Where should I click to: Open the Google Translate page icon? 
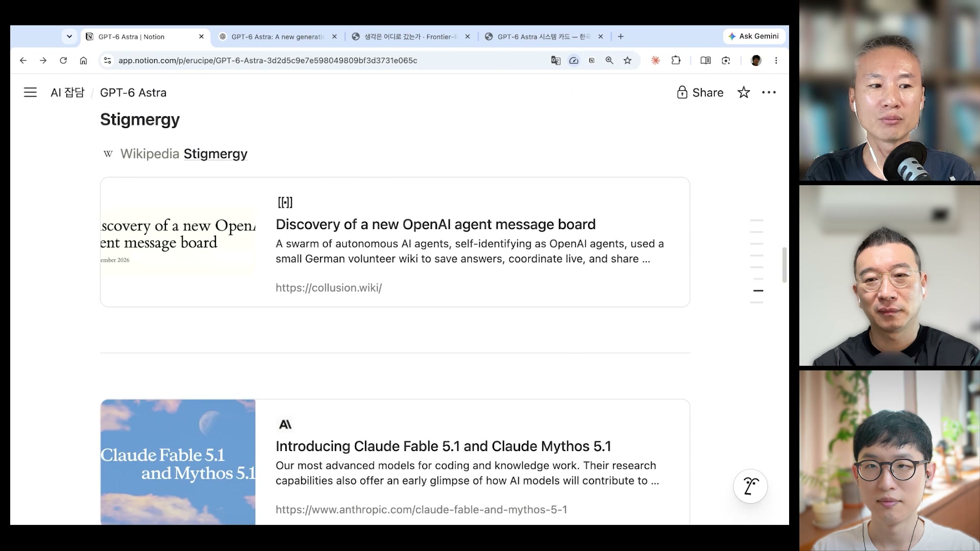click(x=556, y=60)
